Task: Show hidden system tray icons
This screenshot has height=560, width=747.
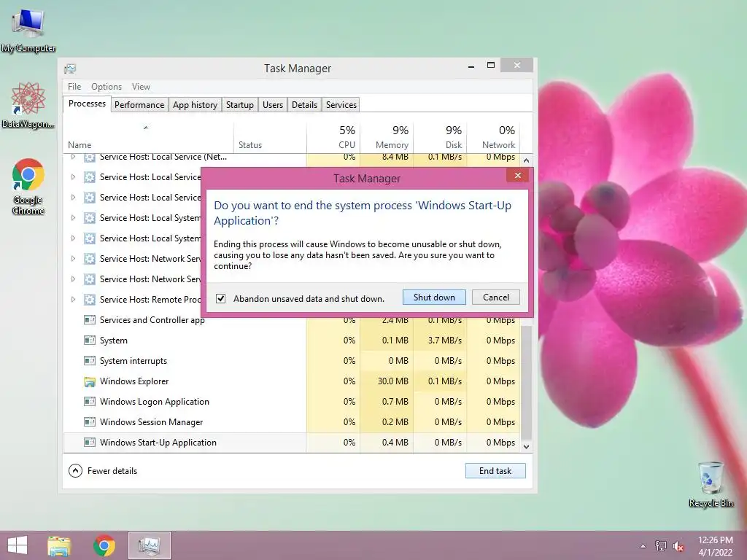Action: click(x=643, y=546)
